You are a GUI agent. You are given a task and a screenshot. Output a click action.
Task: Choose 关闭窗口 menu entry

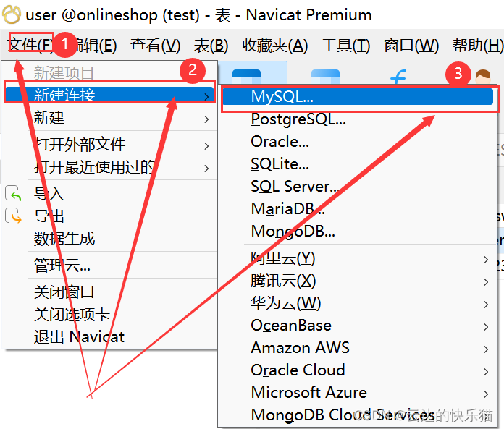tap(109, 292)
